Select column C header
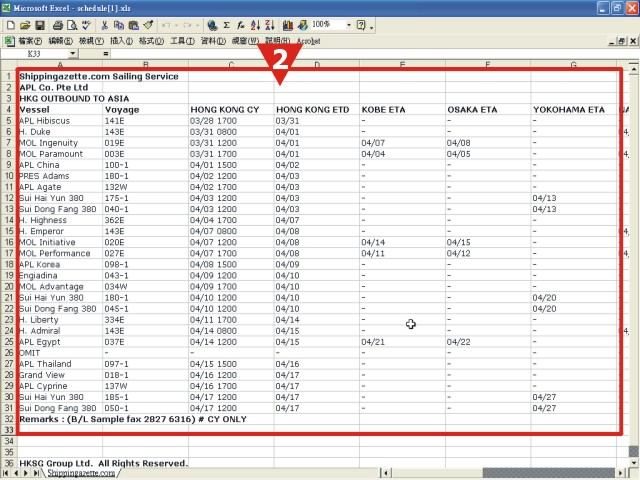This screenshot has height=480, width=640. pos(231,65)
